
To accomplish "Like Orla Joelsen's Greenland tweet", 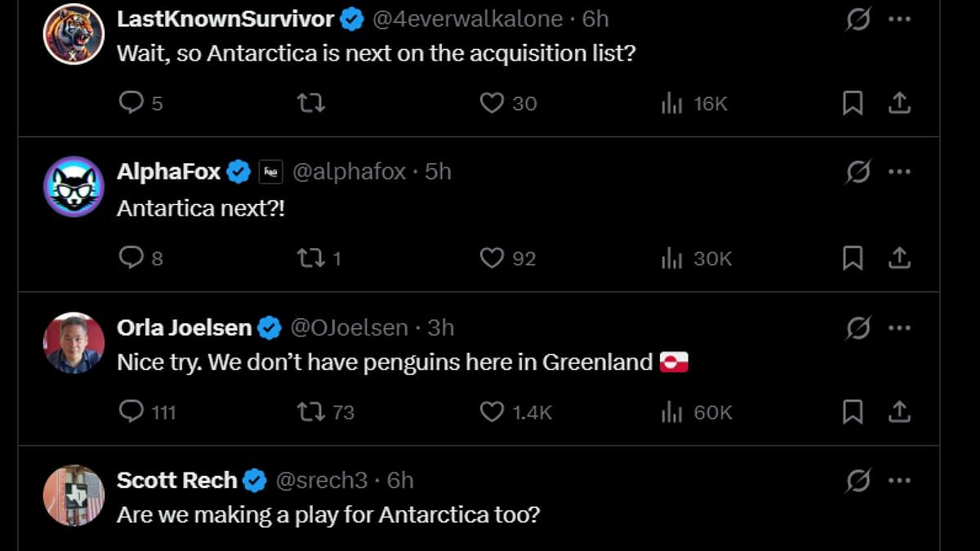I will pos(492,412).
